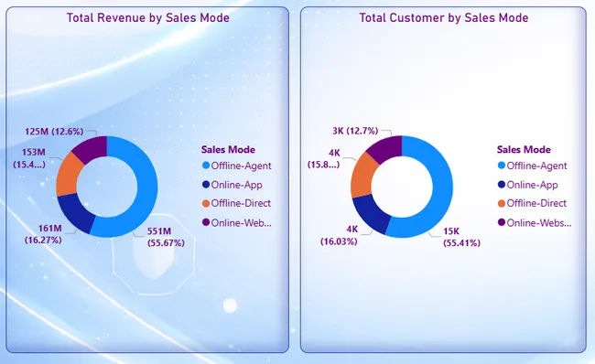Viewport: 595px width, 364px height.
Task: Click Offline-Direct legend dot in Revenue chart
Action: 206,204
